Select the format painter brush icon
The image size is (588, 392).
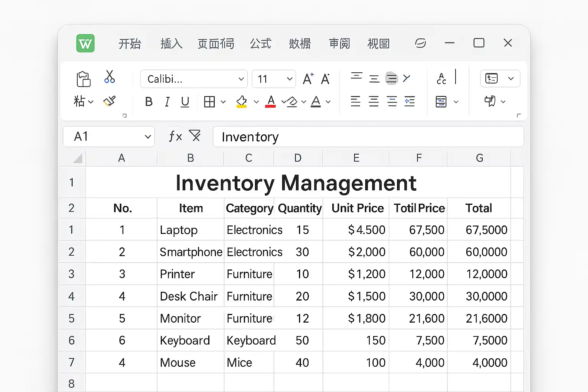109,101
